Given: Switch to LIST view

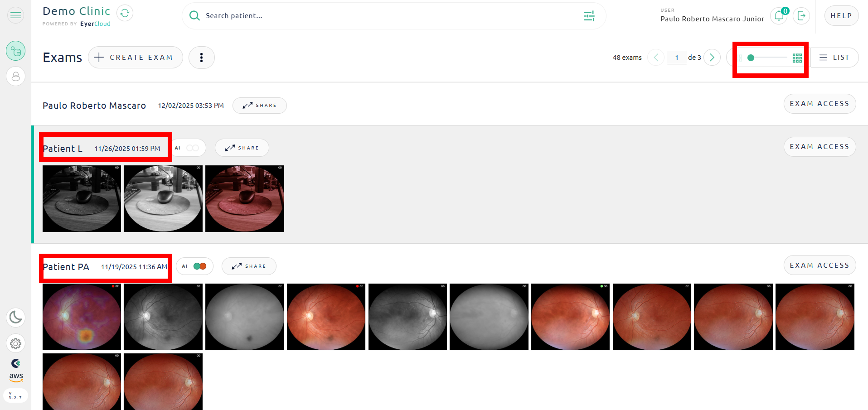Looking at the screenshot, I should tap(834, 58).
